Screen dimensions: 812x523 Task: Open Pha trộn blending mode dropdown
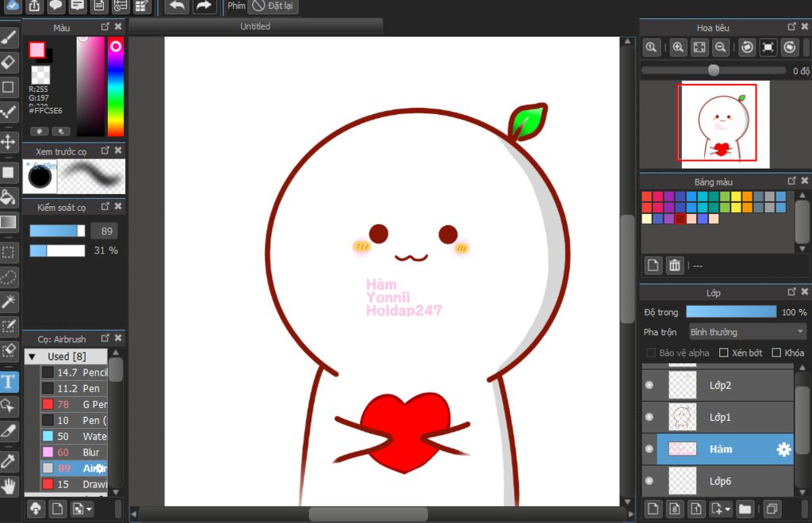(747, 332)
